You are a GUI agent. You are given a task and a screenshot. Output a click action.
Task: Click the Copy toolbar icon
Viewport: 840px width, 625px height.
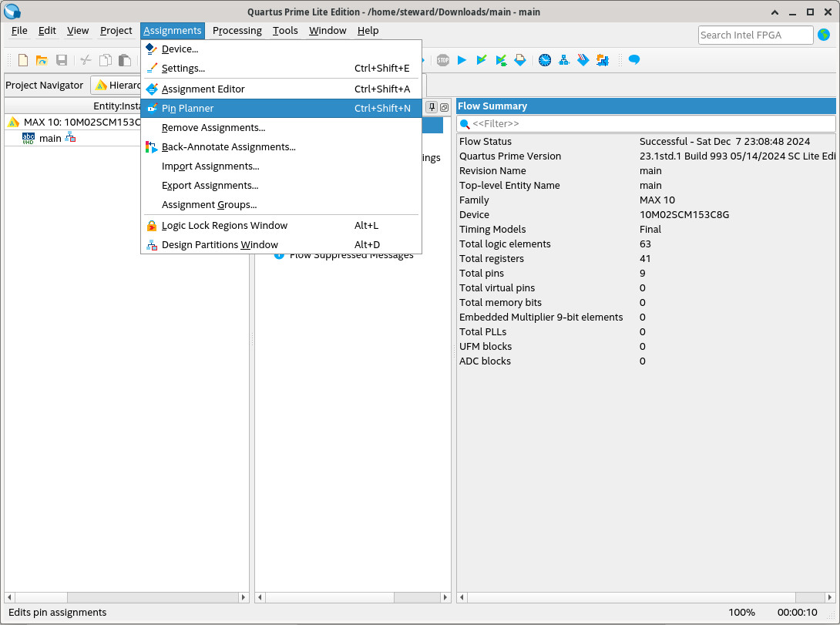[x=106, y=60]
